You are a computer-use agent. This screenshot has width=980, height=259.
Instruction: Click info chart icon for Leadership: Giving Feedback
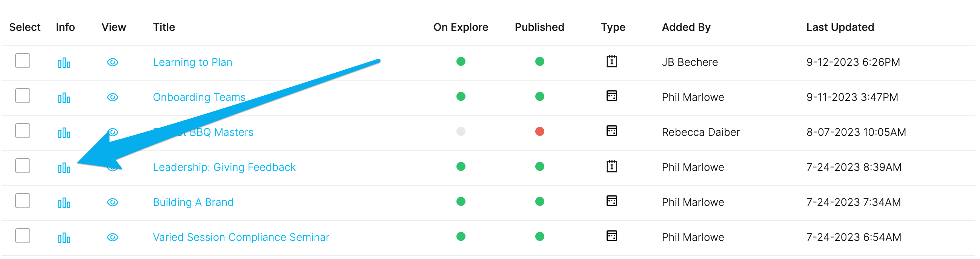(x=64, y=168)
